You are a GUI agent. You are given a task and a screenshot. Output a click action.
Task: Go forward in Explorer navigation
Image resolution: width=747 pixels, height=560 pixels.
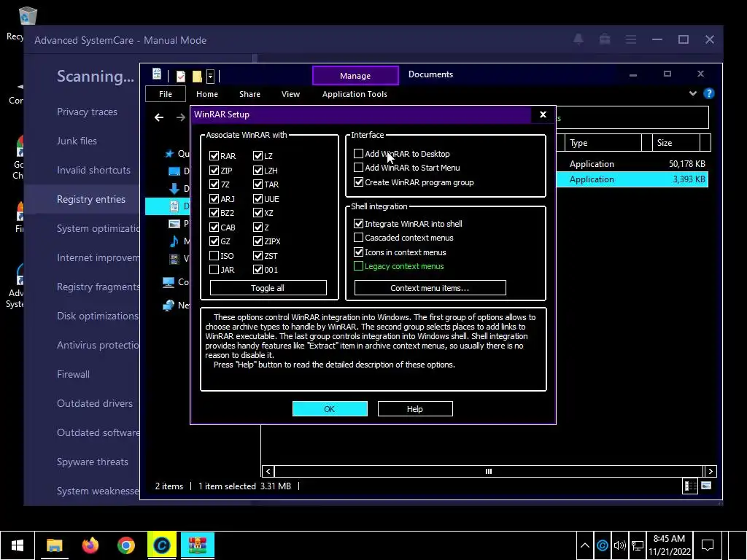coord(181,117)
